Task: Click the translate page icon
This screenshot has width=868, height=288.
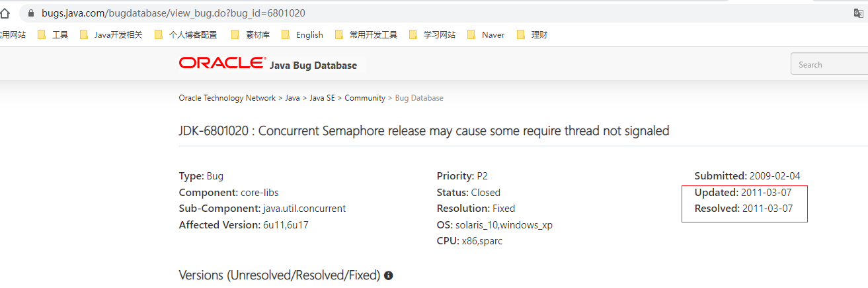Action: pyautogui.click(x=859, y=13)
